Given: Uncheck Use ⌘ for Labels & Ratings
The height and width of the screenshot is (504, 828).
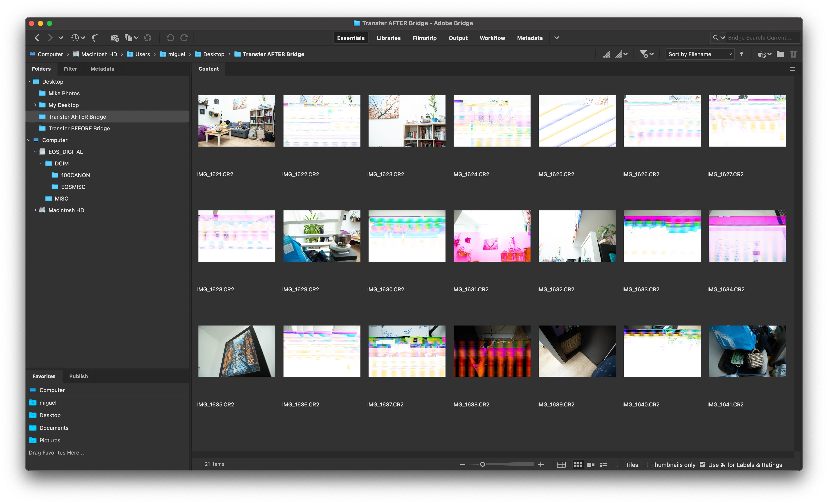Looking at the screenshot, I should point(702,465).
